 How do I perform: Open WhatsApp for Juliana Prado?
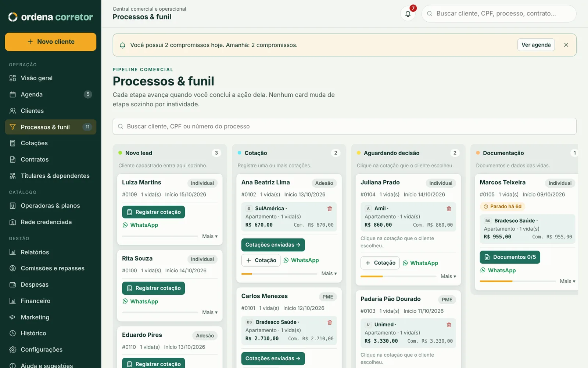click(x=420, y=263)
